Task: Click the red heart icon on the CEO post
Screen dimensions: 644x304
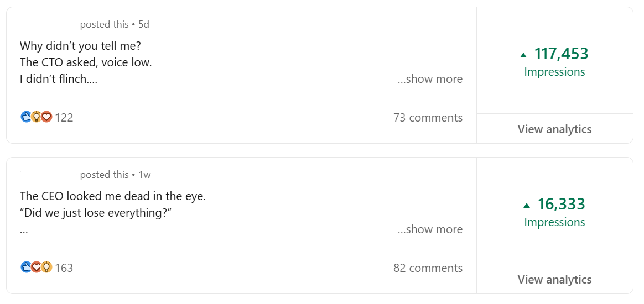Action: [36, 268]
